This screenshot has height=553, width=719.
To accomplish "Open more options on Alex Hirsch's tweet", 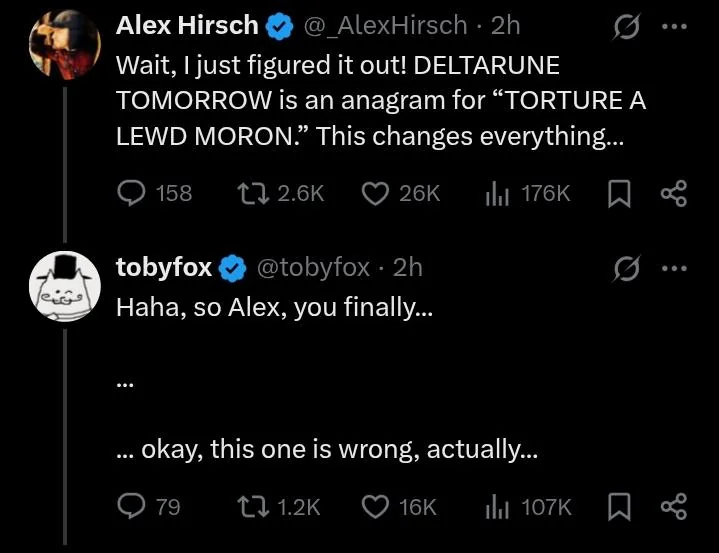I will pos(677,26).
